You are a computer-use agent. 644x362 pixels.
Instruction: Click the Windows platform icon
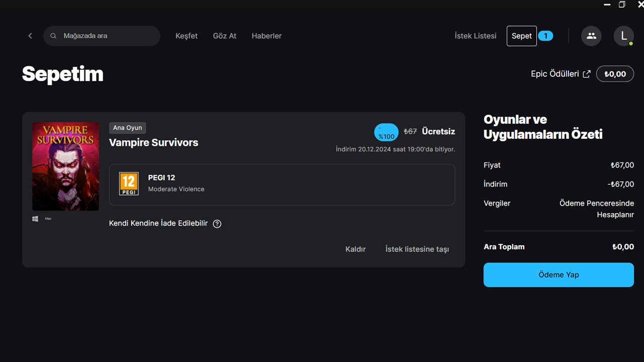pos(35,219)
